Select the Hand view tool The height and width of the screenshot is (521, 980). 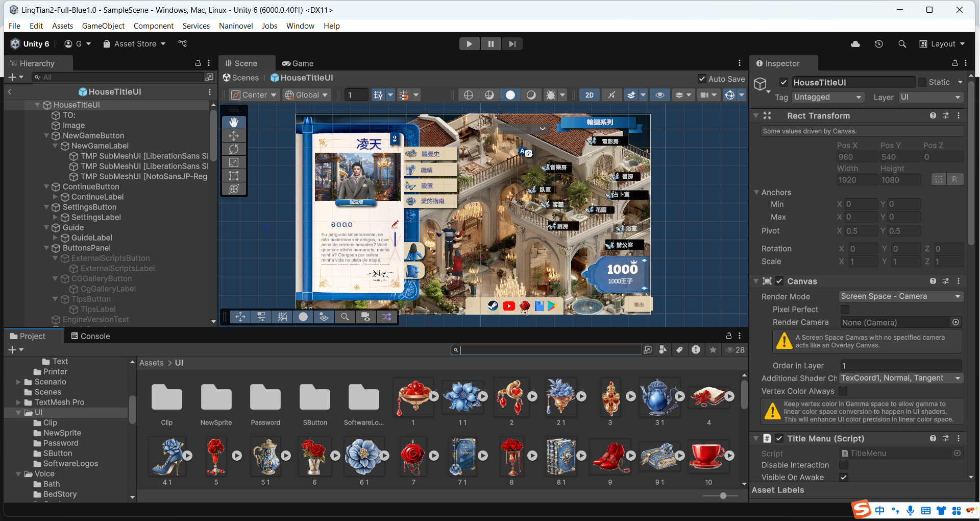pos(234,123)
